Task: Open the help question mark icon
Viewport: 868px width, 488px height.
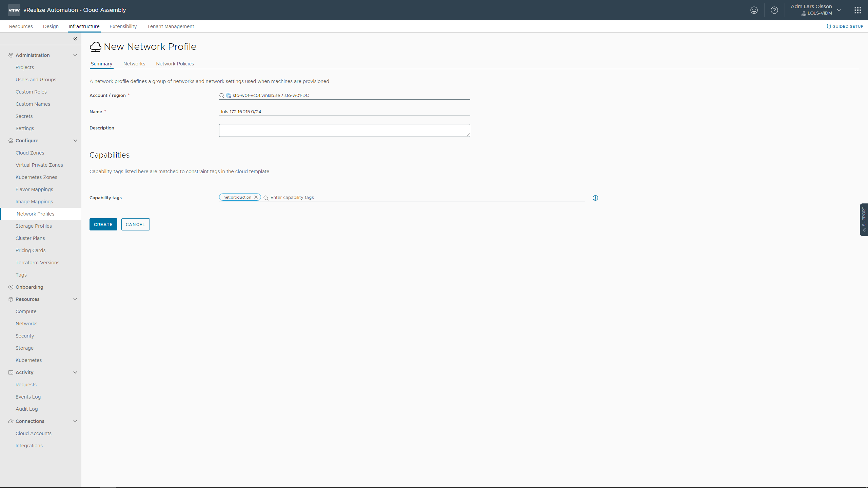Action: click(774, 10)
